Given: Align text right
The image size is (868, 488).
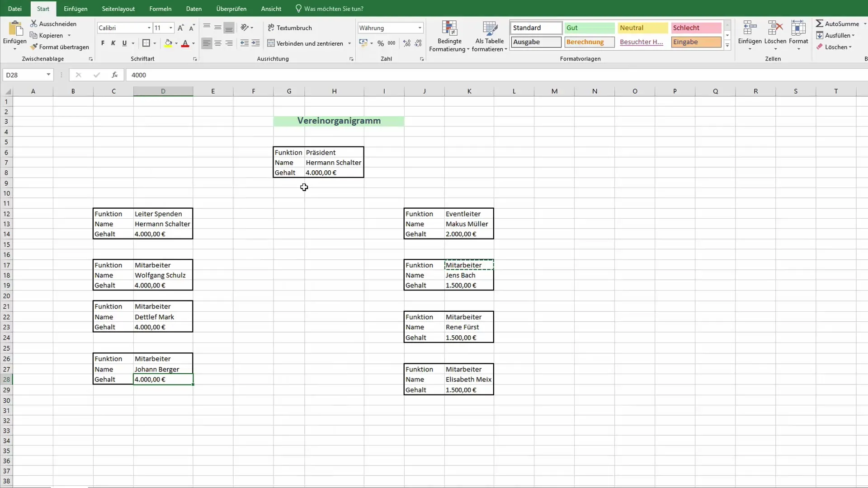Looking at the screenshot, I should pyautogui.click(x=229, y=43).
